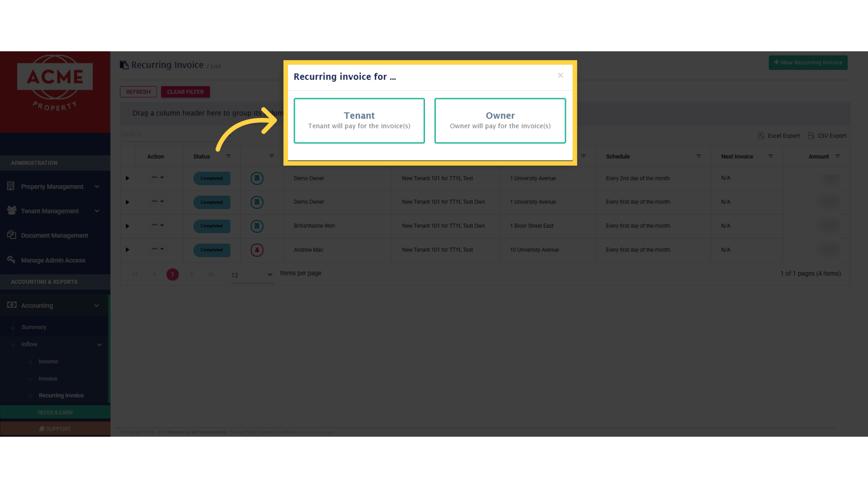
Task: Open filter icon on Status column
Action: tap(228, 156)
